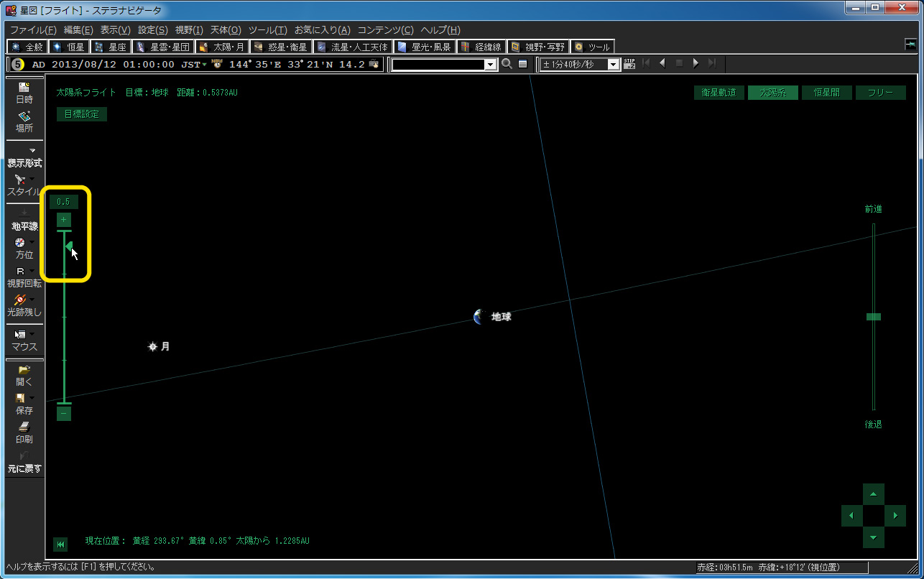Viewport: 924px width, 579px height.
Task: Switch to 衛星軌道 flight mode
Action: (x=719, y=93)
